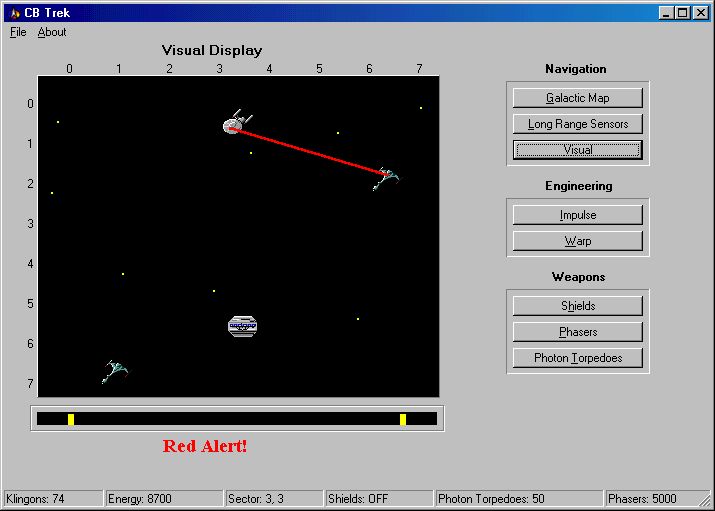Maximize the CB Trek window
Viewport: 715px width, 511px height.
(x=683, y=13)
